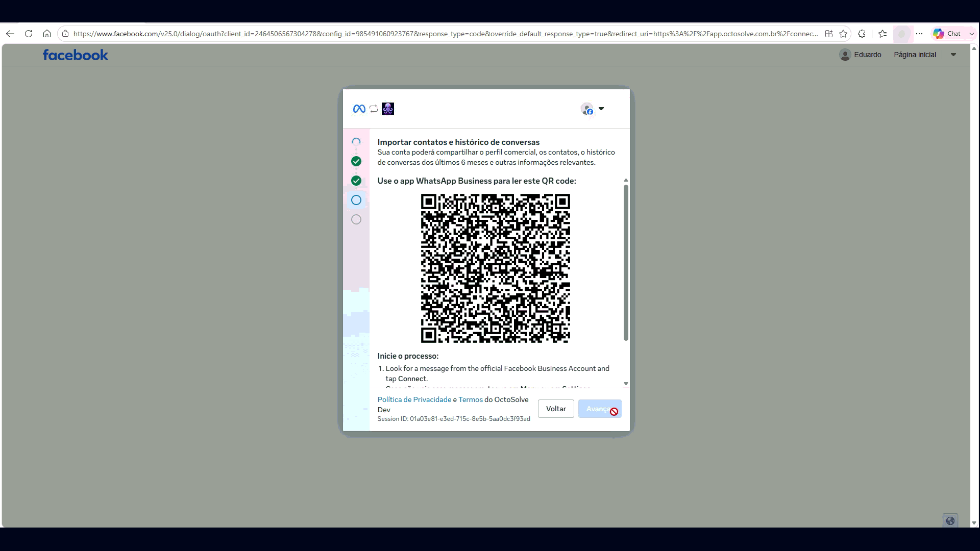Click the dialog vertical scrollbar thumb

626,263
